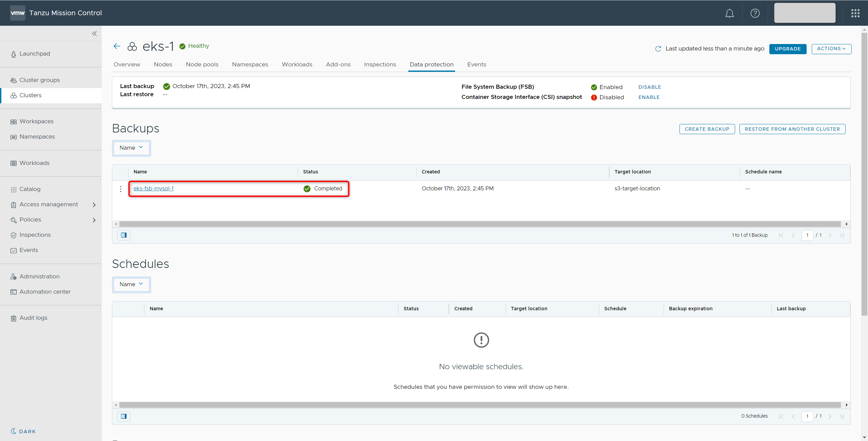This screenshot has height=441, width=868.
Task: Click the back arrow beside eks-1
Action: click(x=117, y=46)
